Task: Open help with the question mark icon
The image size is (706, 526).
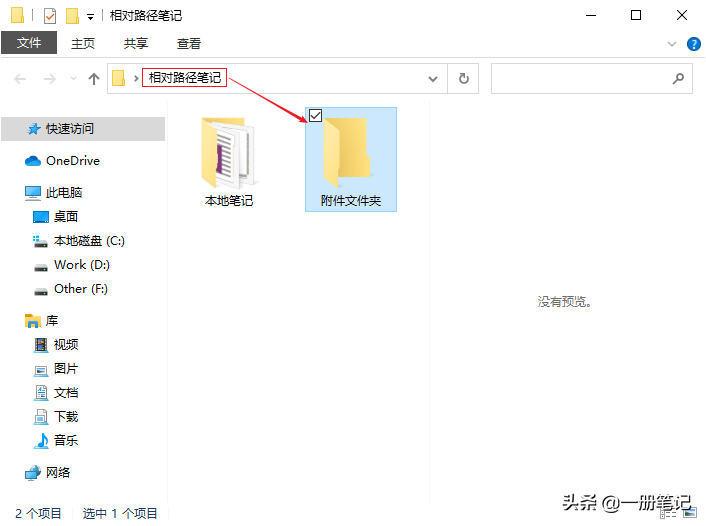Action: click(693, 44)
